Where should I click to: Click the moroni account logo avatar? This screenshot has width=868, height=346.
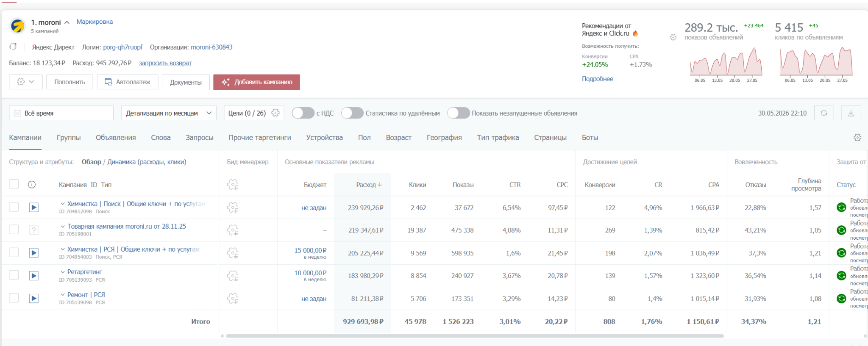(x=18, y=26)
